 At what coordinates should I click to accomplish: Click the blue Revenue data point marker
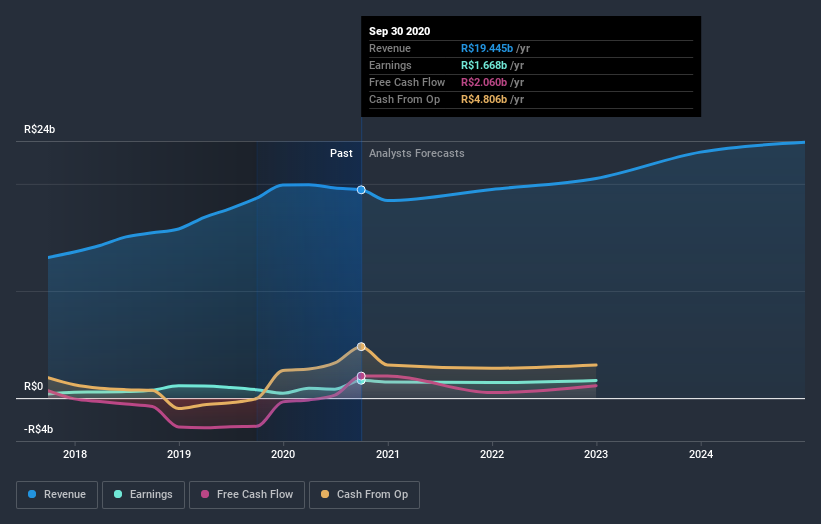tap(361, 189)
